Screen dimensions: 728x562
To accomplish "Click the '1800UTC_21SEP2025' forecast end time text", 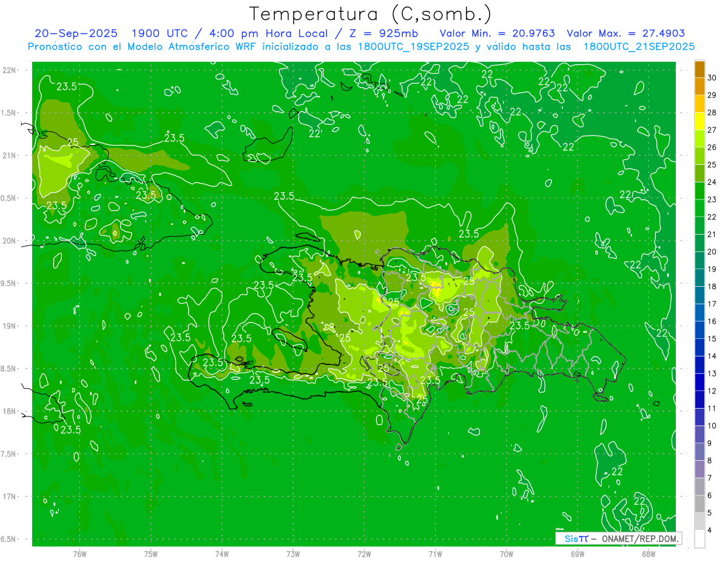I will (x=639, y=47).
